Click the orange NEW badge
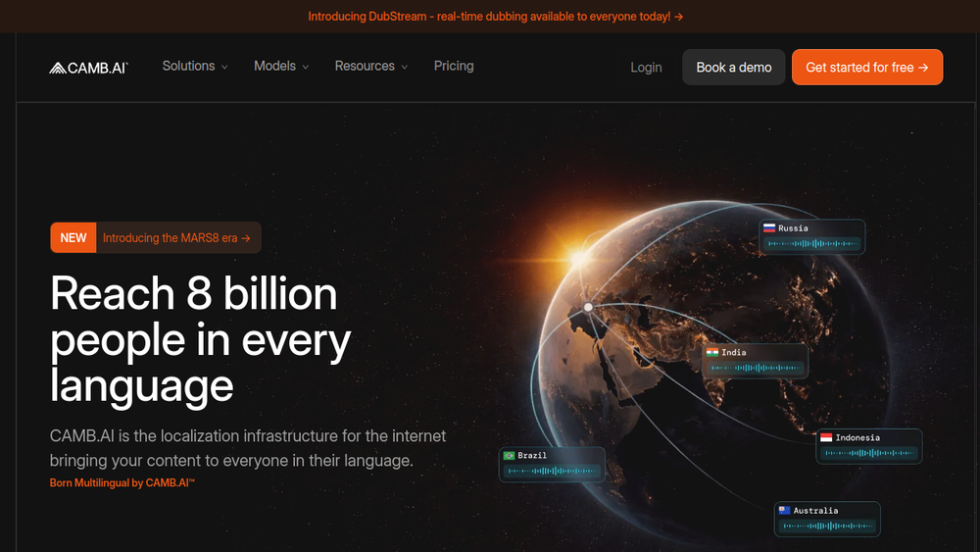 (73, 238)
